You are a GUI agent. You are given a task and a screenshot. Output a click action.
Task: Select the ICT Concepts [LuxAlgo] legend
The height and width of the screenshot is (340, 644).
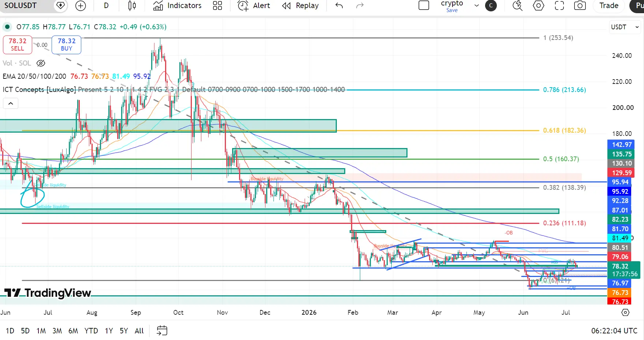tap(40, 89)
